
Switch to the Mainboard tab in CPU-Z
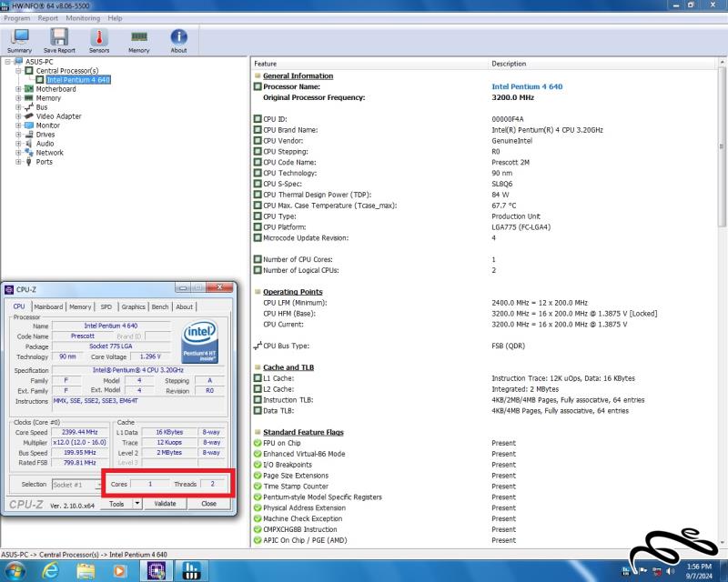[x=48, y=306]
